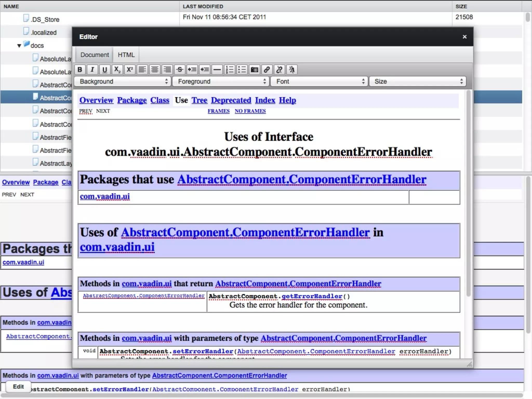Image resolution: width=532 pixels, height=399 pixels.
Task: Insert a horizontal rule line
Action: point(217,70)
